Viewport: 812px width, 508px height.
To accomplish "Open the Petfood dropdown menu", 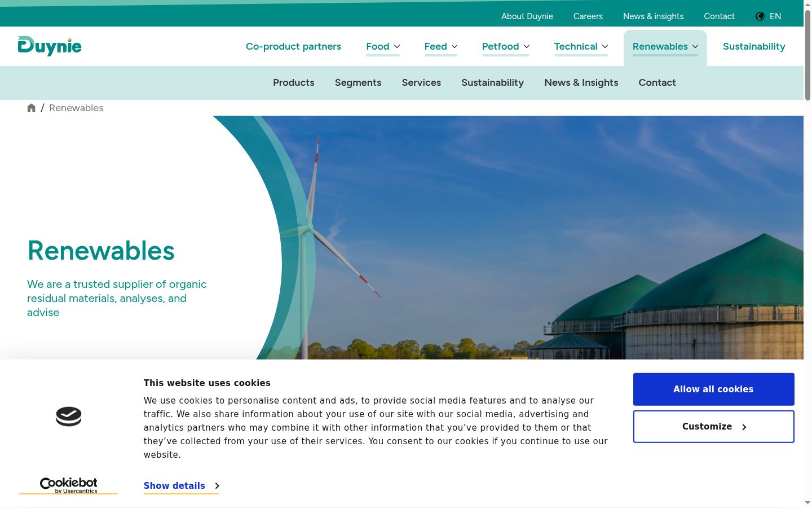I will (506, 46).
